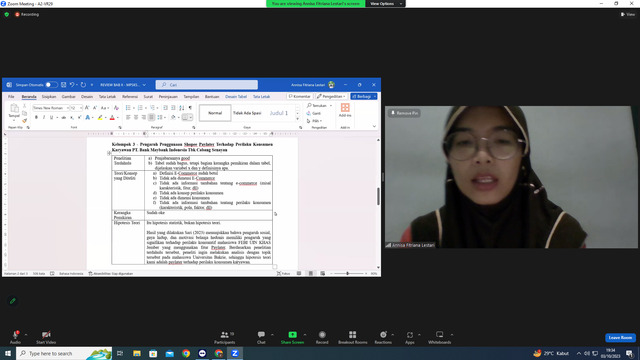The width and height of the screenshot is (640, 360).
Task: Toggle Strikethrough formatting
Action: [64, 118]
